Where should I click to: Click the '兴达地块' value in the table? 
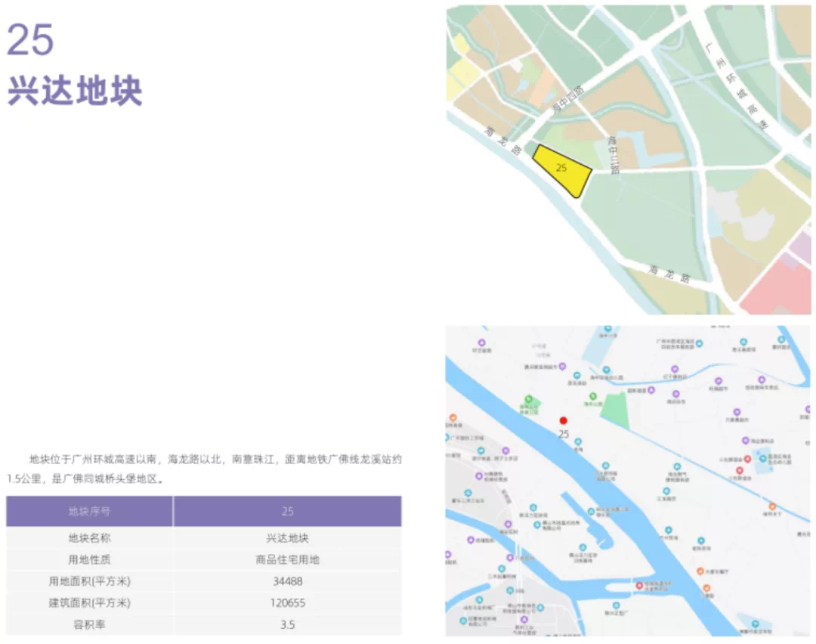(x=287, y=537)
